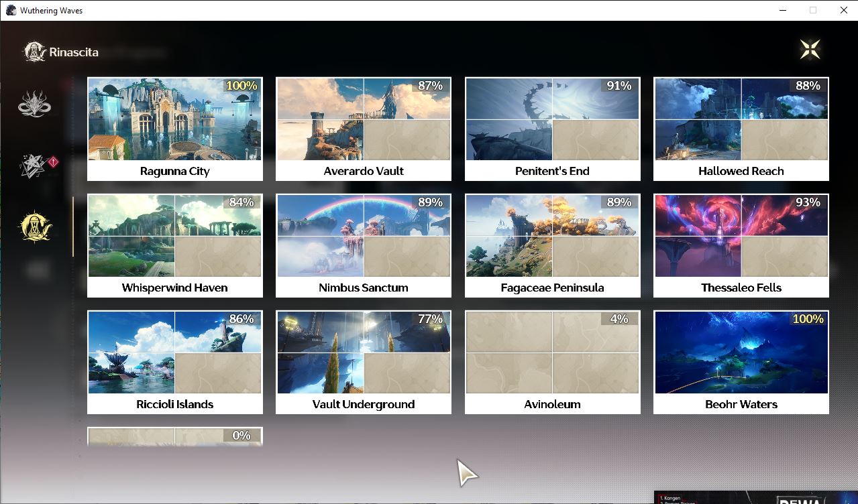Open the Thessaleo Fells area card

[x=741, y=246]
